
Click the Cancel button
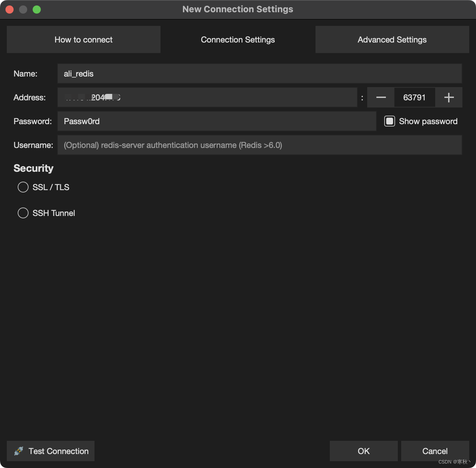(435, 451)
